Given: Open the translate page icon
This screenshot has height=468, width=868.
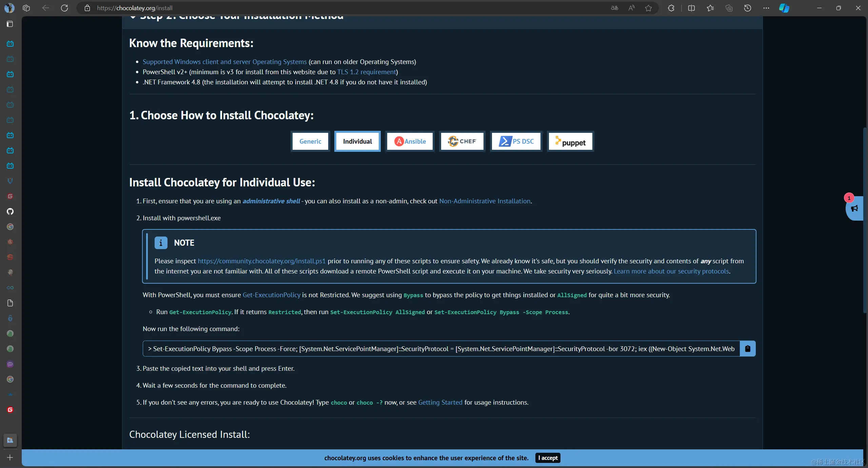Looking at the screenshot, I should [x=614, y=8].
